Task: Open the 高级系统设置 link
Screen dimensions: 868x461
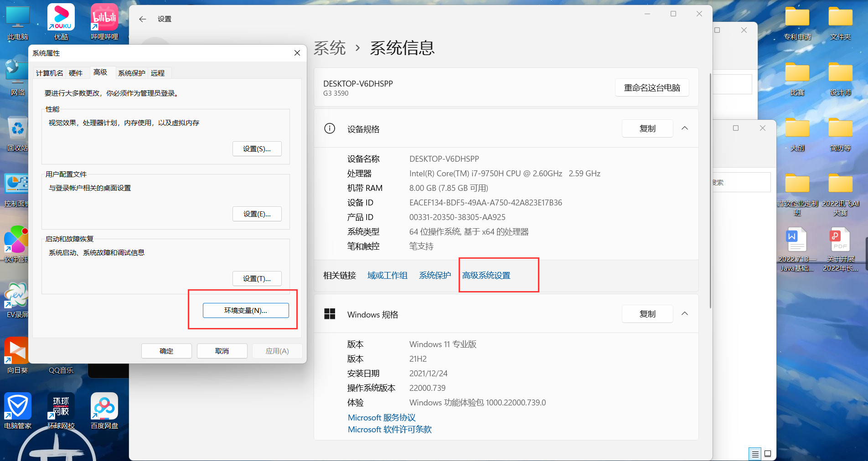Action: (x=486, y=275)
